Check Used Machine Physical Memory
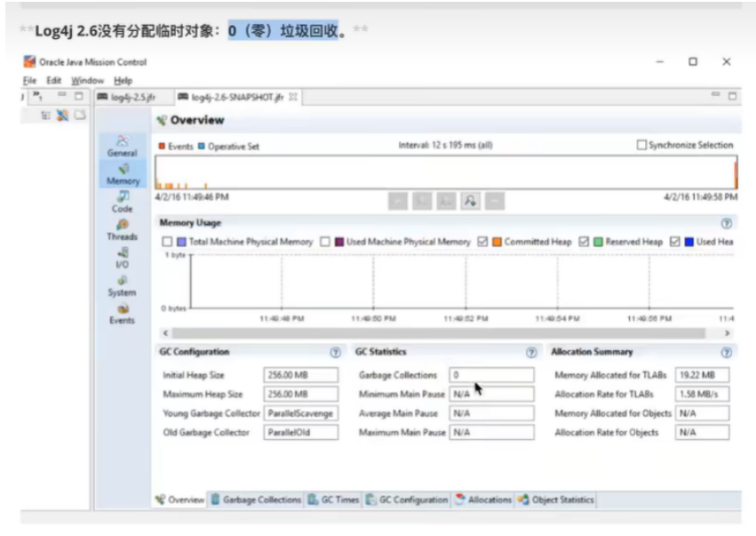 pyautogui.click(x=325, y=241)
